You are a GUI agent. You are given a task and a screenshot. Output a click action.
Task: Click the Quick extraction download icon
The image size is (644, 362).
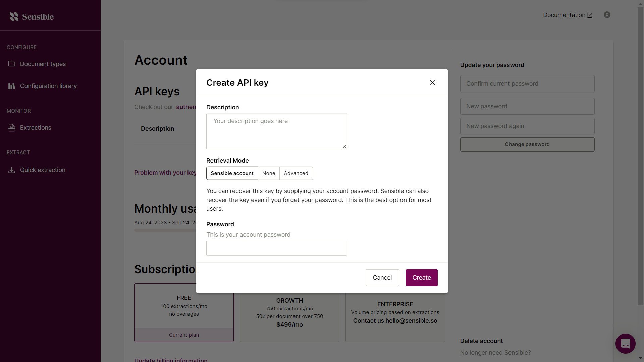click(x=12, y=170)
